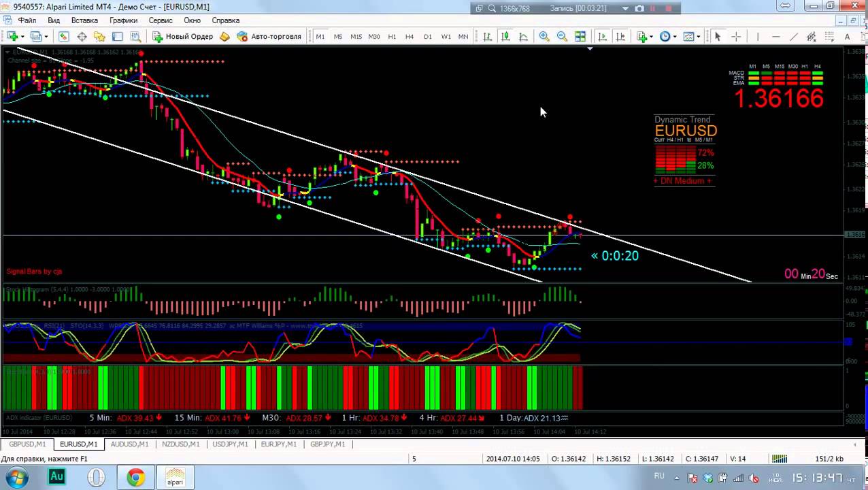The height and width of the screenshot is (490, 868).
Task: Switch to the D1 timeframe
Action: pyautogui.click(x=427, y=36)
